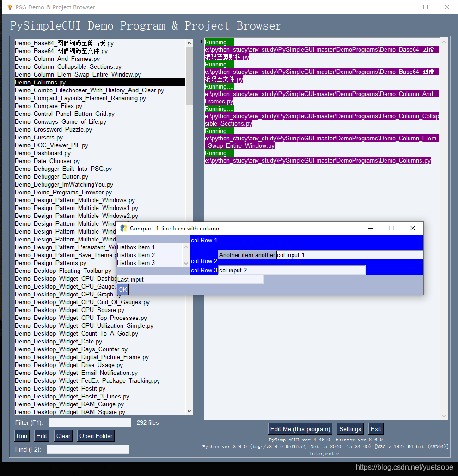Focus the Filter (F1) input field

coord(90,422)
